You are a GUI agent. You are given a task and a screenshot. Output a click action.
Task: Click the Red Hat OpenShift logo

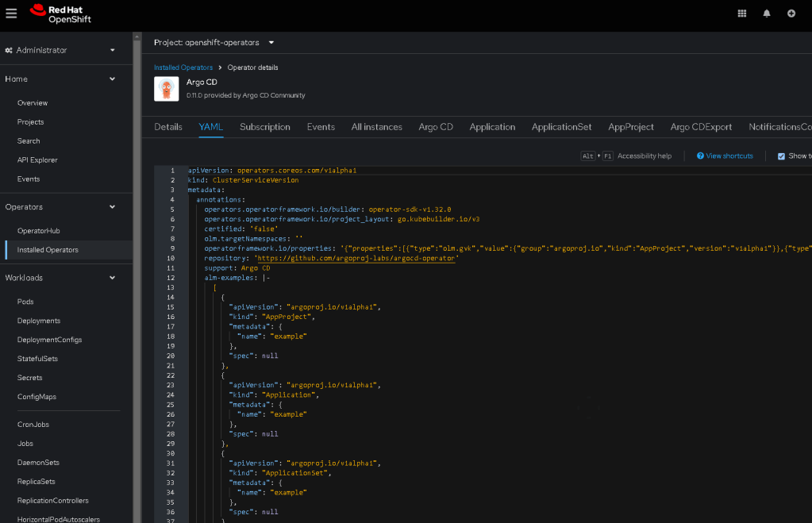point(60,14)
